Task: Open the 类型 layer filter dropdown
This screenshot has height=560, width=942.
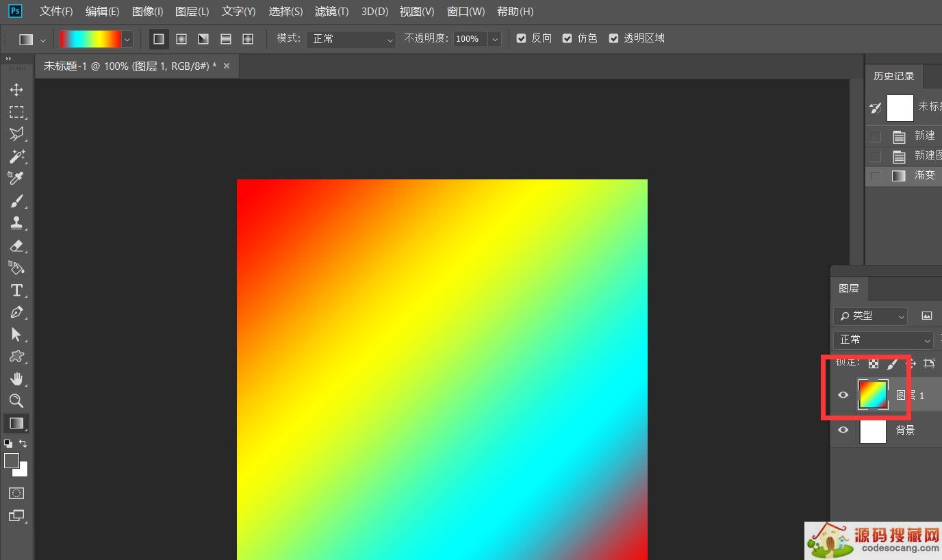Action: 870,316
